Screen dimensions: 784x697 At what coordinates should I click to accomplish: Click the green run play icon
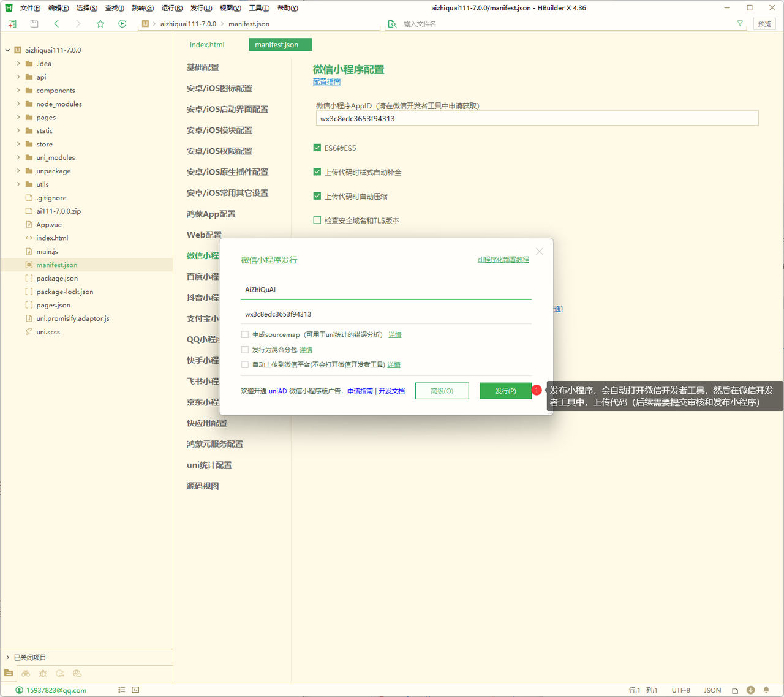pyautogui.click(x=123, y=24)
